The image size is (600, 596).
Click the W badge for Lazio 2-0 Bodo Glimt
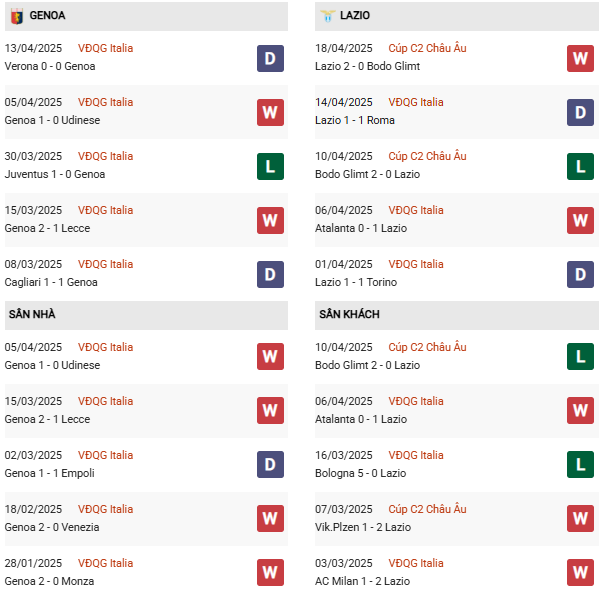tap(580, 58)
